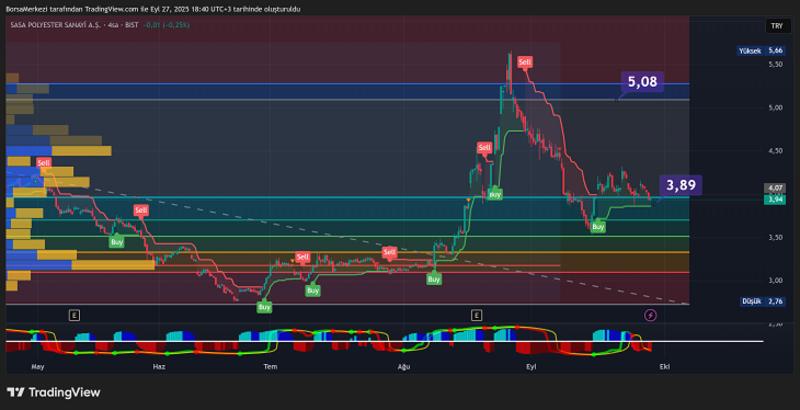The image size is (800, 410).
Task: Open the purple lightning event icon
Action: 651,316
